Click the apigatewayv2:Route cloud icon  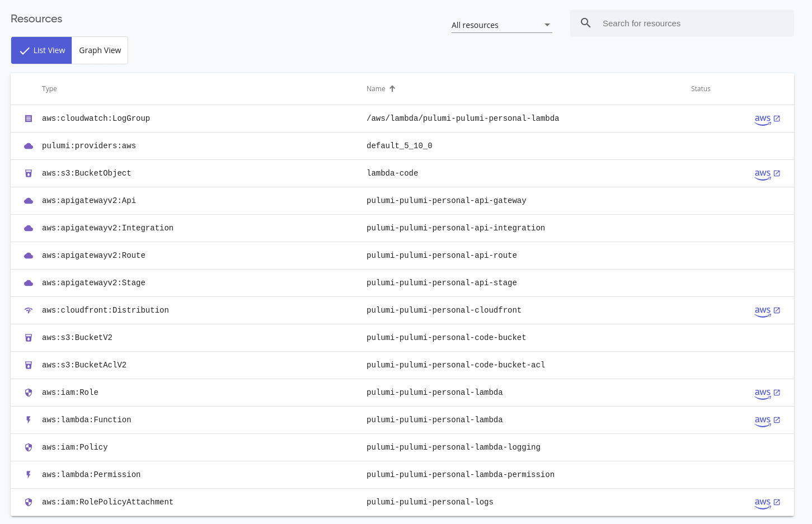pyautogui.click(x=29, y=256)
